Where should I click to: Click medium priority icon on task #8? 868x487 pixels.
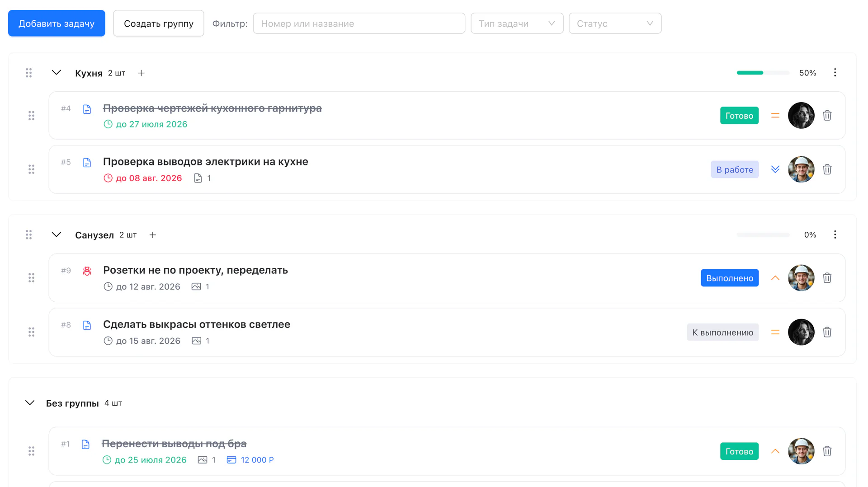pyautogui.click(x=775, y=332)
